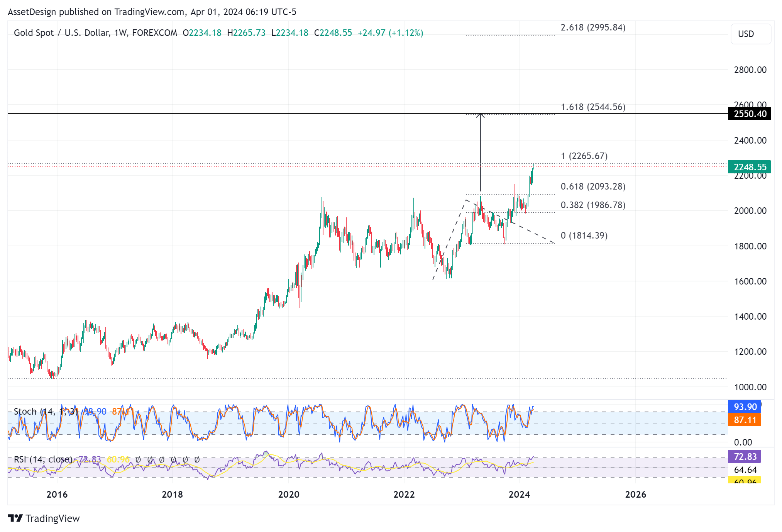
Task: Click the black 2550.40 price label
Action: click(x=749, y=114)
